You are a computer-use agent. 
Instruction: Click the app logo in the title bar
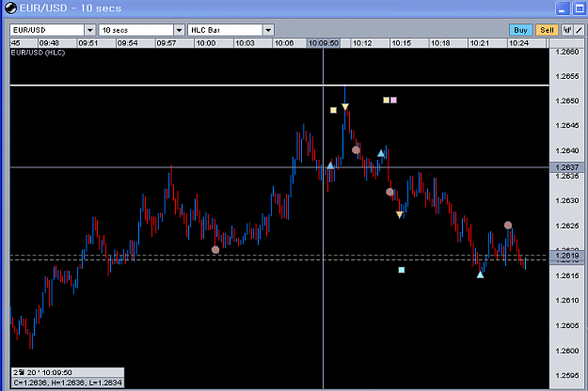pos(10,8)
